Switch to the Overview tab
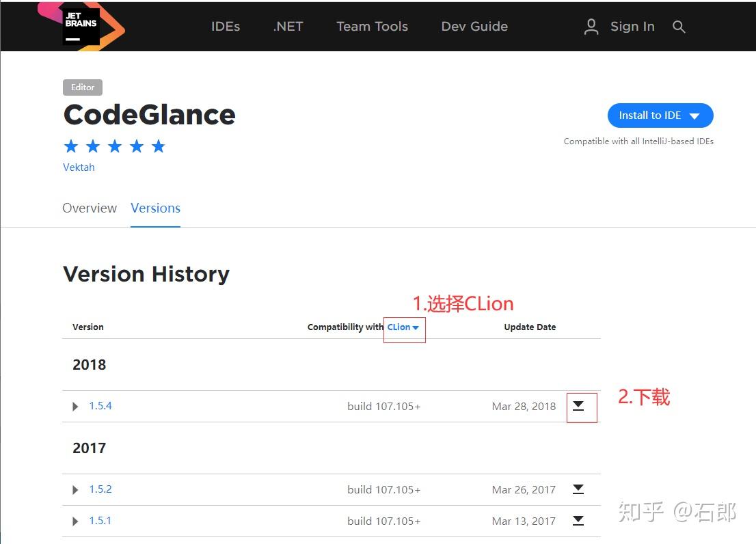This screenshot has width=756, height=544. pyautogui.click(x=90, y=208)
